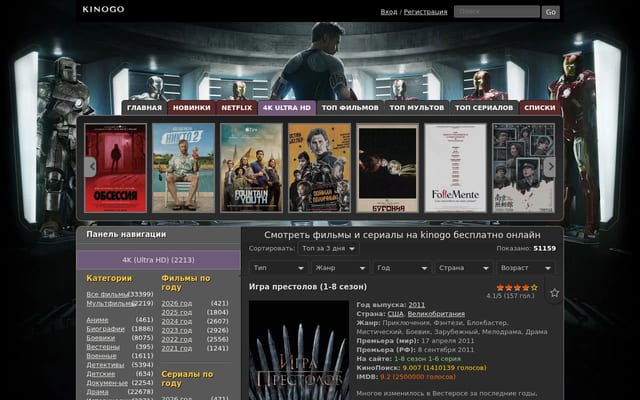Viewport: 640px width, 400px height.
Task: Open films from 2022 год
Action: pos(176,339)
